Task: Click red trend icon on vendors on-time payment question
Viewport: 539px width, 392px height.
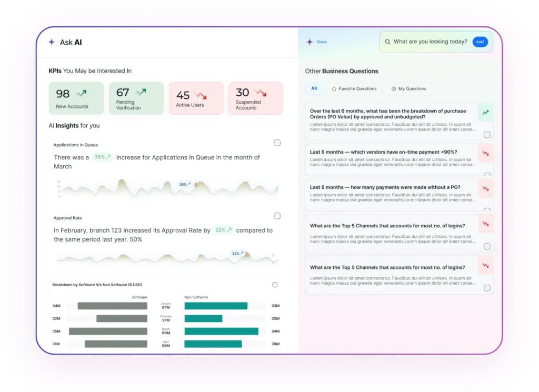Action: (485, 153)
